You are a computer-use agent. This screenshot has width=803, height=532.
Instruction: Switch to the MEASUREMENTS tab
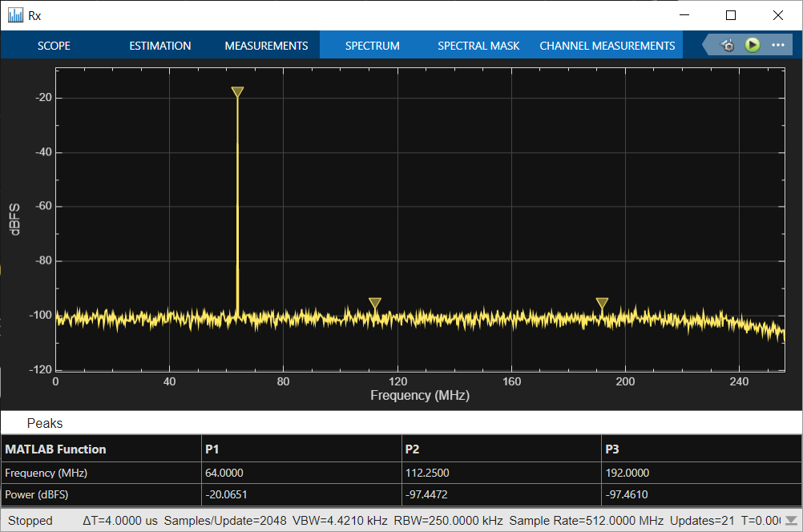266,46
